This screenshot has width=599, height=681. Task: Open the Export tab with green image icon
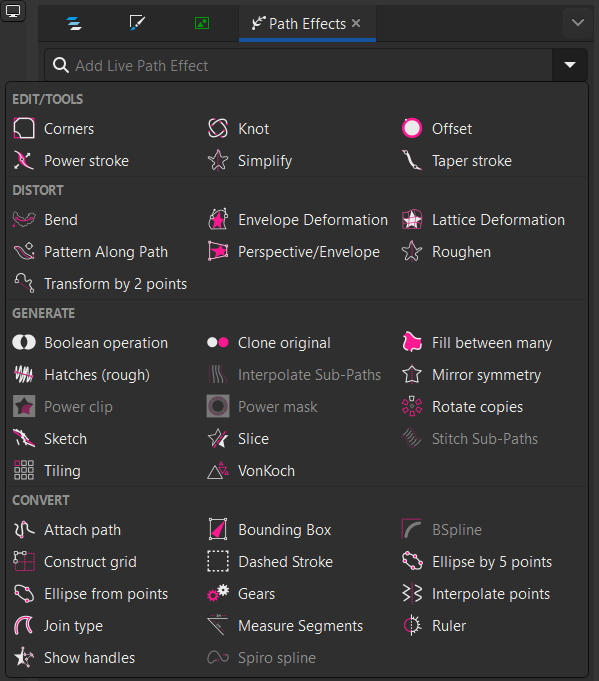click(x=202, y=23)
